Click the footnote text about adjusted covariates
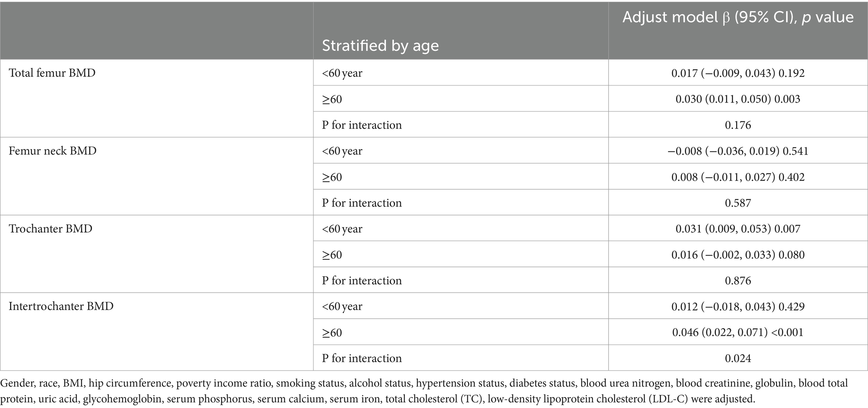868x408 pixels. [x=424, y=391]
